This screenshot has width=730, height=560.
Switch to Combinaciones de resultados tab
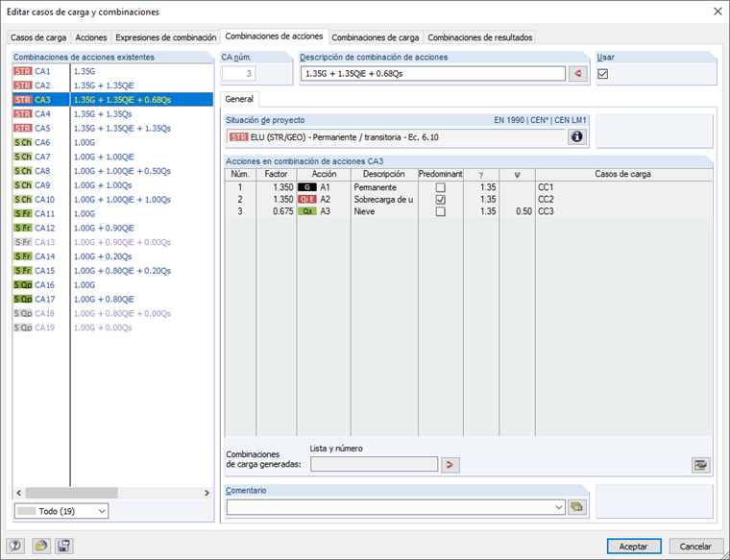pyautogui.click(x=480, y=37)
